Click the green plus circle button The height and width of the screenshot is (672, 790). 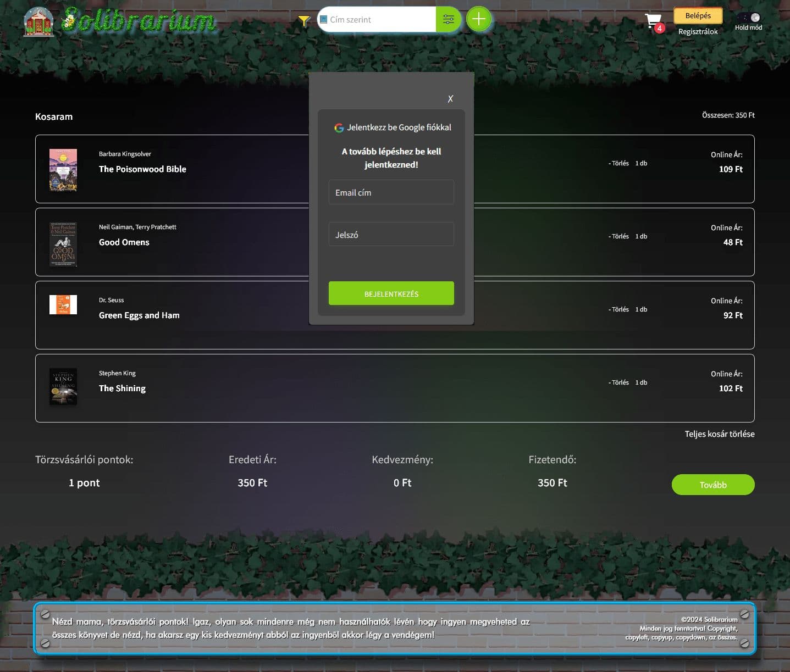click(479, 19)
